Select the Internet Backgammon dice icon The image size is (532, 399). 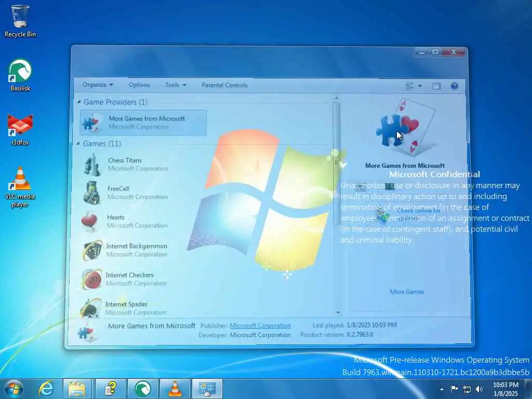(x=92, y=250)
